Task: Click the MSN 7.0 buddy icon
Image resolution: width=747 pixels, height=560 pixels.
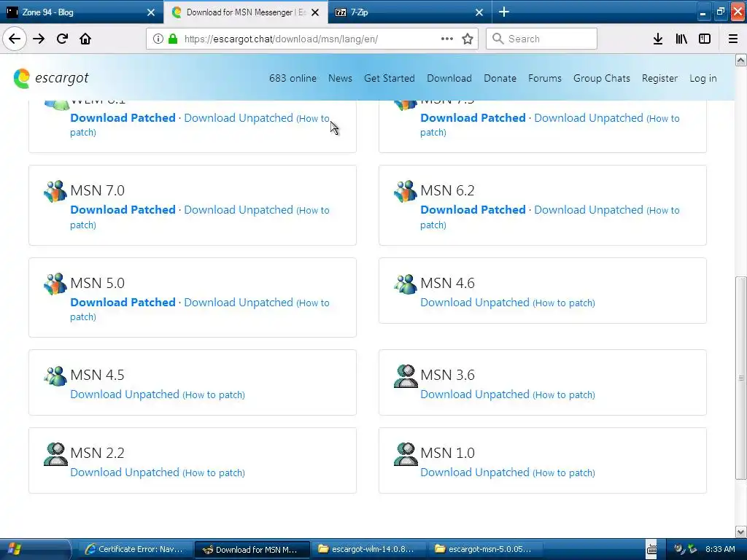Action: (x=55, y=192)
